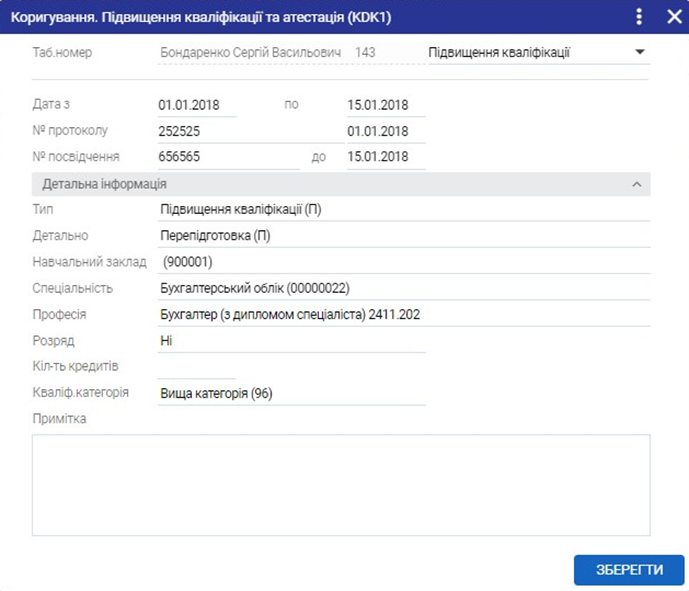Click the protocol date field 01.01.2018
This screenshot has height=591, width=689.
385,131
